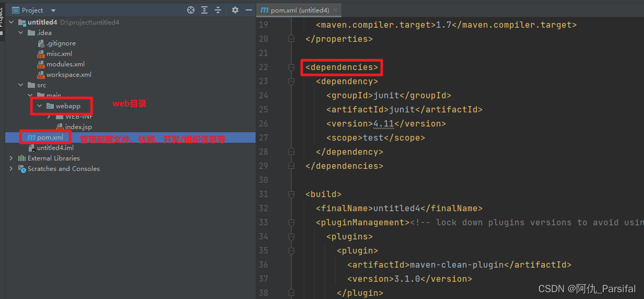Select modules.xml in the project tree
Screen dimensions: 644x299
(65, 64)
